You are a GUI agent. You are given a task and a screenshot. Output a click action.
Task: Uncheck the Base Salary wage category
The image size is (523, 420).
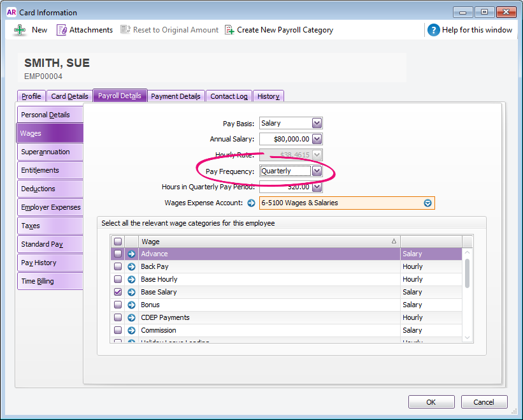pyautogui.click(x=117, y=293)
